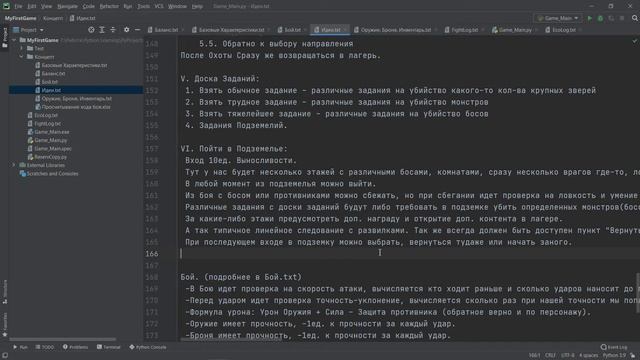Open the Event Log

[x=613, y=347]
